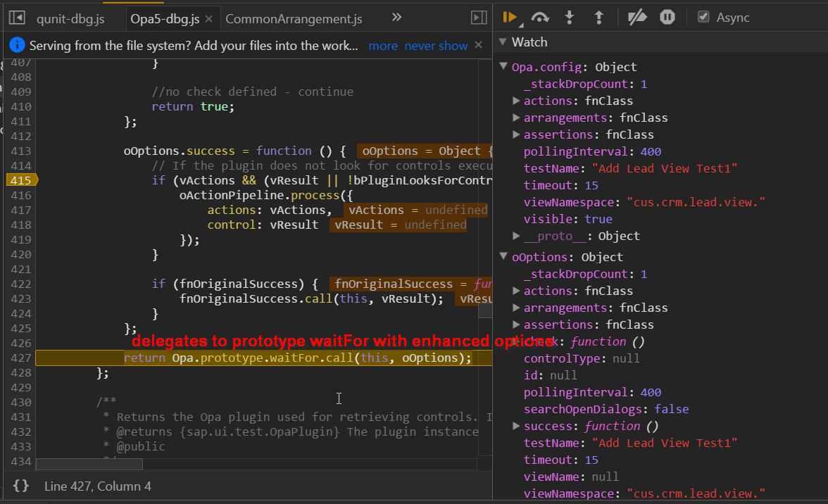Viewport: 828px width, 504px height.
Task: Select the 'viewName: null' watch row
Action: (572, 477)
